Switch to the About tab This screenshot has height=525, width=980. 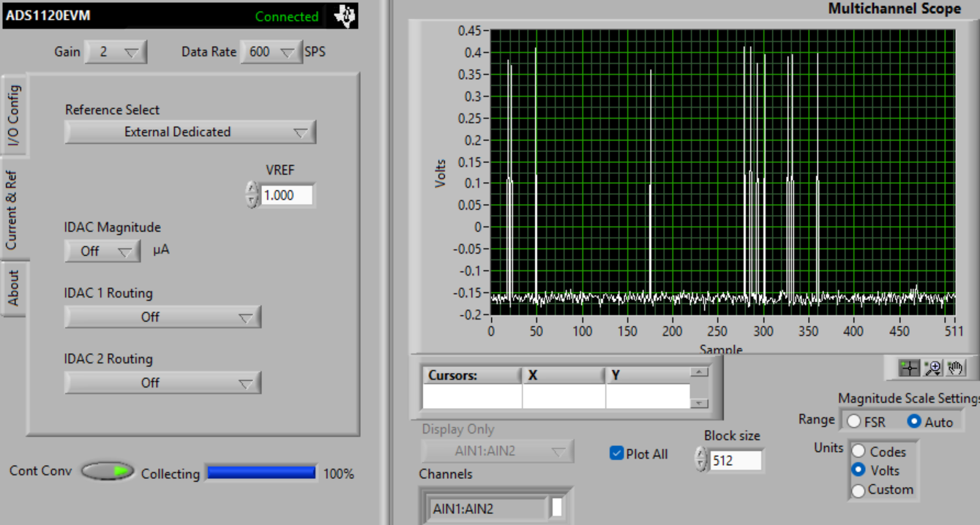(x=14, y=289)
